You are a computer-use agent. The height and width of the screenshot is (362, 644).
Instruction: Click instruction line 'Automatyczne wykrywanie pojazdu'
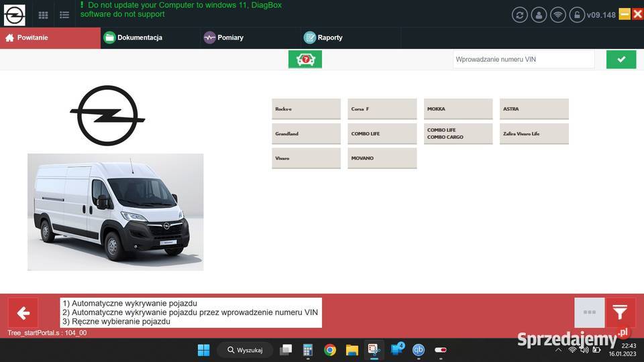pos(129,303)
